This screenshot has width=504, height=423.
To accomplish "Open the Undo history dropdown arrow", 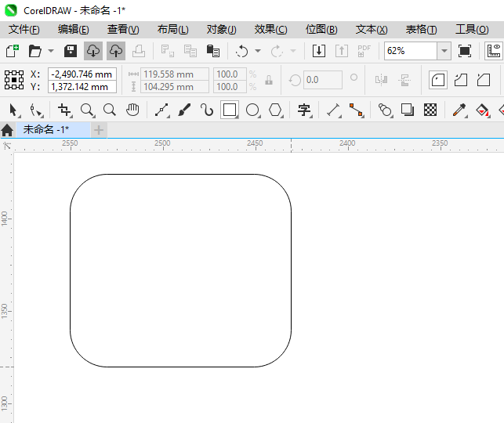I will (x=258, y=51).
